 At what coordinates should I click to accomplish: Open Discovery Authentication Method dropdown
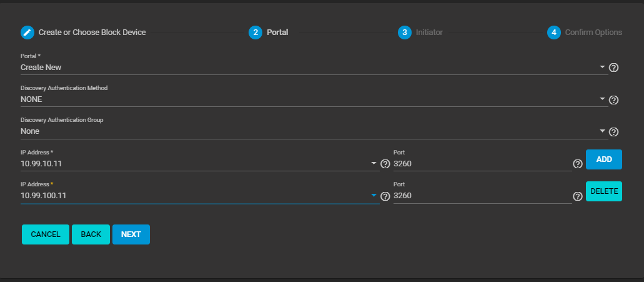tap(602, 99)
